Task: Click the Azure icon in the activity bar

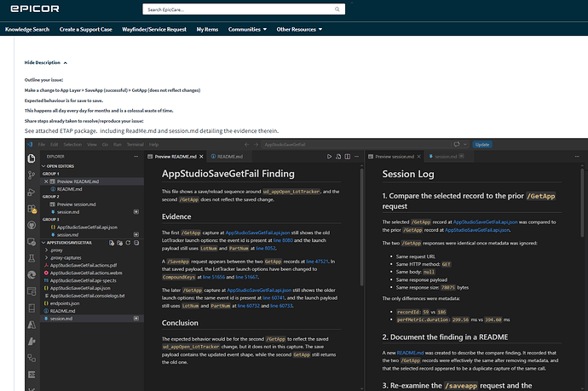Action: [32, 325]
